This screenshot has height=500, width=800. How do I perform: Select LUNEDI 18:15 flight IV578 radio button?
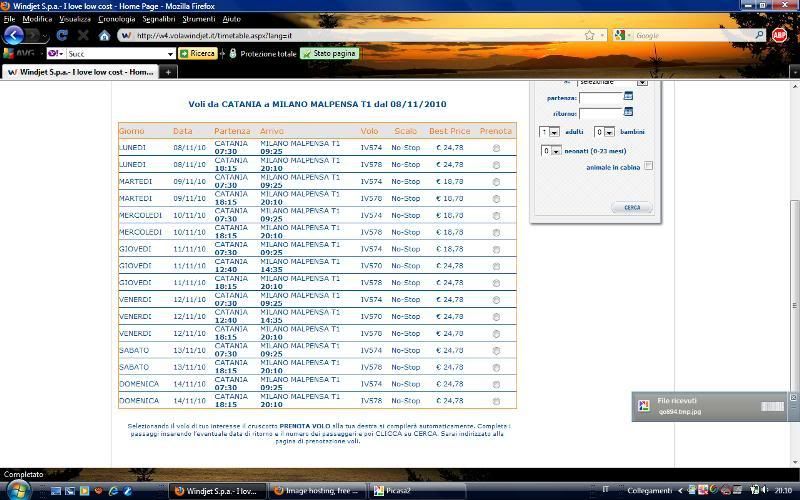(x=496, y=165)
